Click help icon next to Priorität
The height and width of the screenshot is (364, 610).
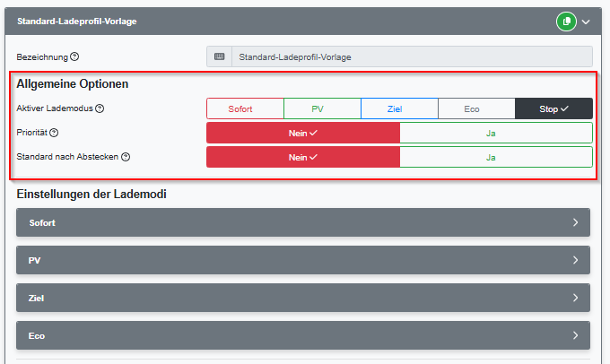point(54,133)
